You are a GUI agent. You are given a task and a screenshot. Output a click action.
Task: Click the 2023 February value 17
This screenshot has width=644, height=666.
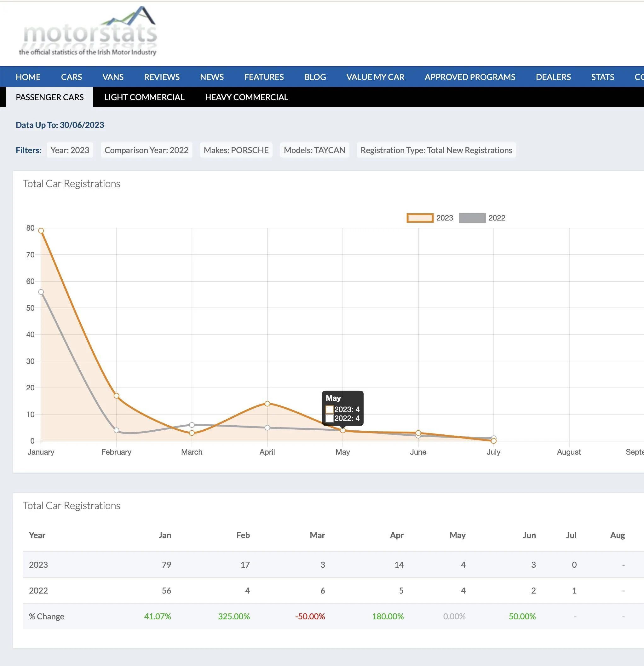tap(245, 565)
